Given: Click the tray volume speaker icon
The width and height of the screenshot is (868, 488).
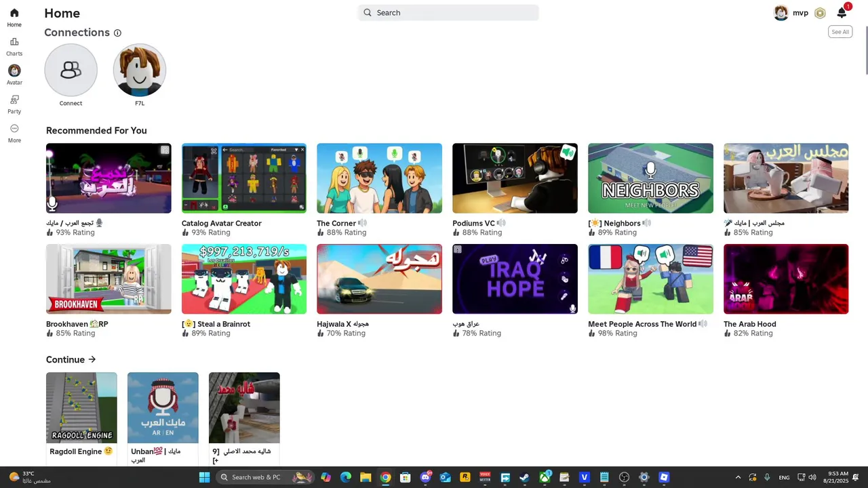Looking at the screenshot, I should (812, 477).
